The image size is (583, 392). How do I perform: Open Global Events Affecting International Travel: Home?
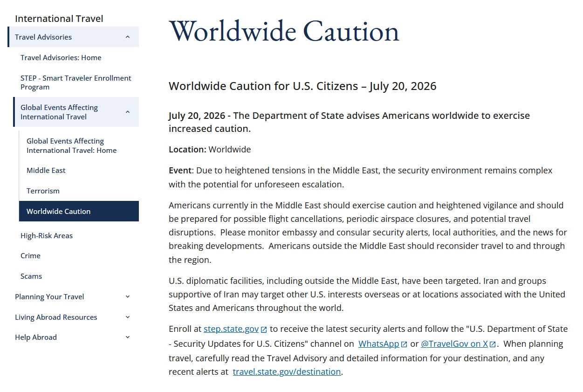pyautogui.click(x=72, y=146)
